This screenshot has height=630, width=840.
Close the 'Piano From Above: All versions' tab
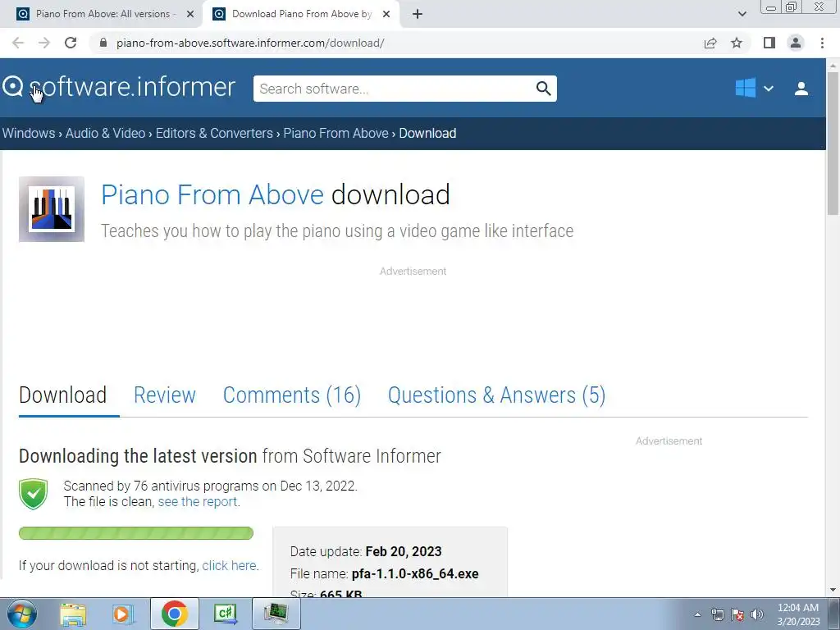(190, 14)
